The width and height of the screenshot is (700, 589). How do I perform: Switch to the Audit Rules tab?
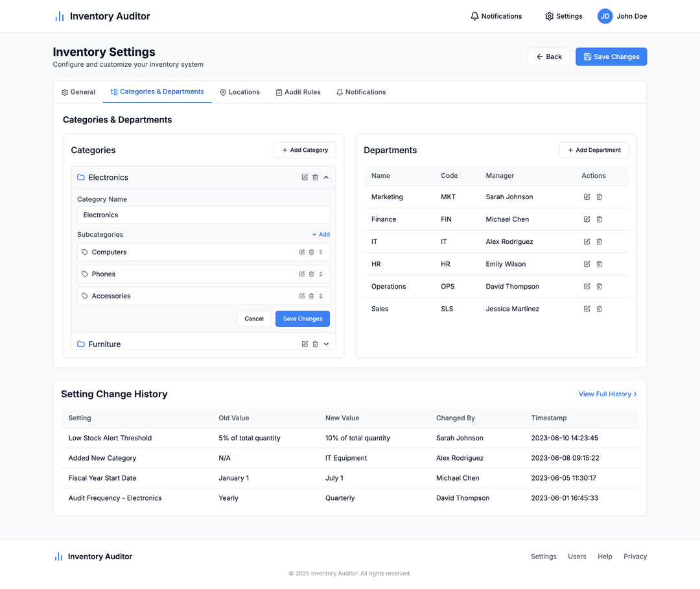(x=298, y=91)
